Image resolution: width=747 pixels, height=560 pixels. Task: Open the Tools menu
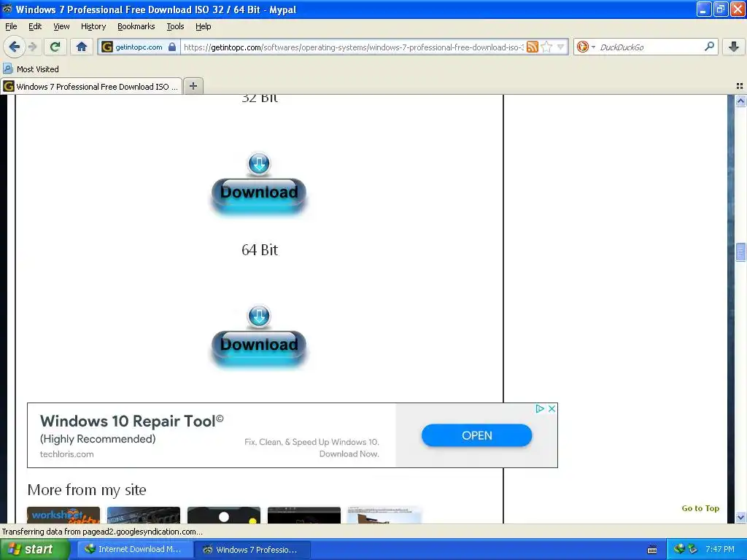pyautogui.click(x=175, y=26)
